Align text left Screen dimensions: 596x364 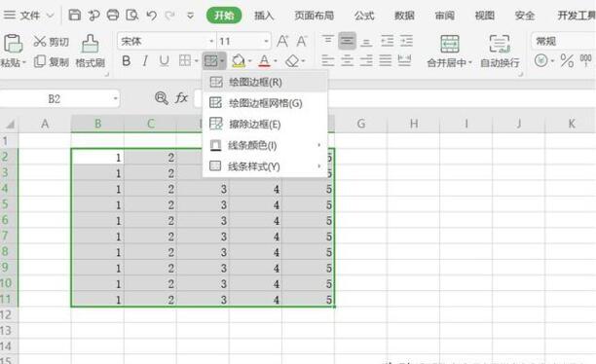(328, 60)
